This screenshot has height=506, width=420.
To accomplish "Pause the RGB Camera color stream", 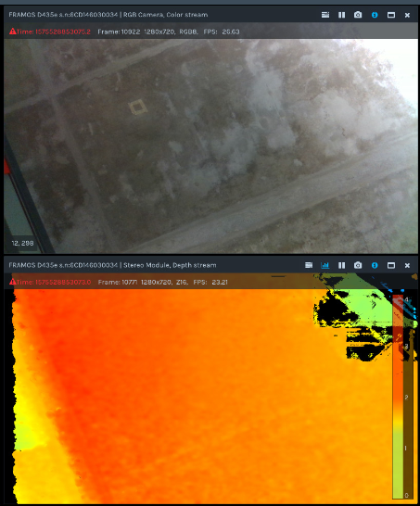I will tap(341, 15).
